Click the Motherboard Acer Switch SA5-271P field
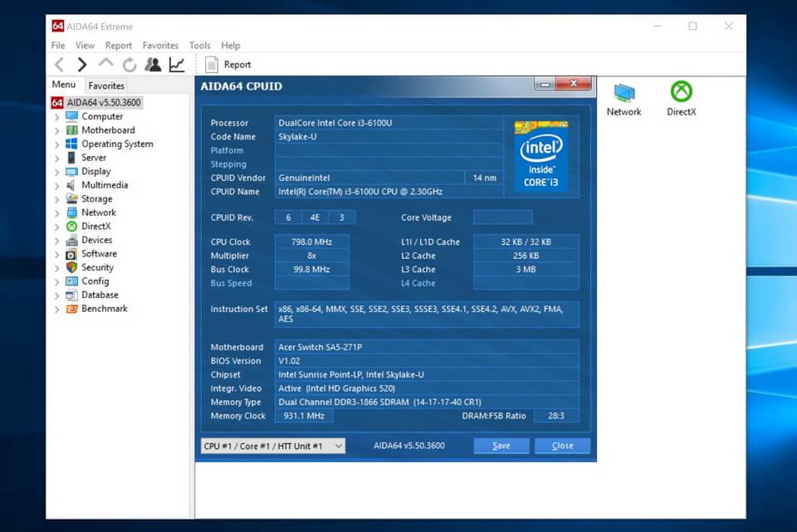The height and width of the screenshot is (532, 797). (x=427, y=347)
